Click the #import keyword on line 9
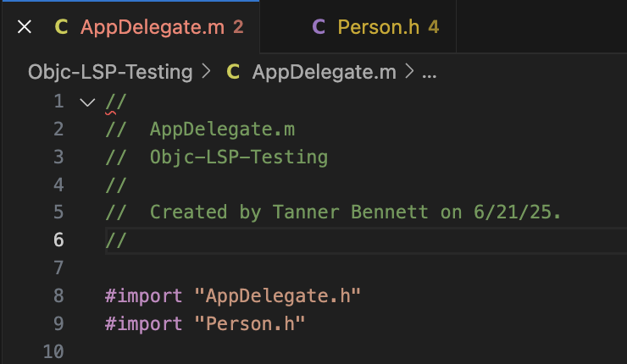This screenshot has height=364, width=627. [x=143, y=323]
